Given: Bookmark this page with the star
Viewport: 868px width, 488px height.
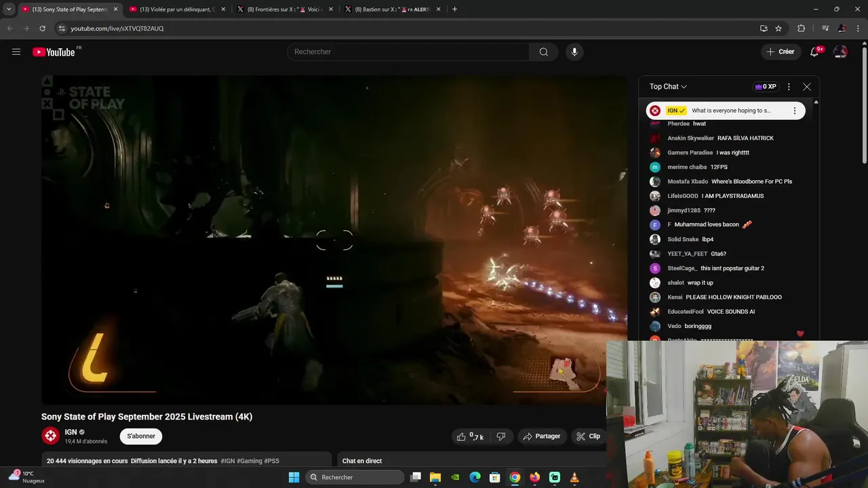Looking at the screenshot, I should (x=778, y=28).
